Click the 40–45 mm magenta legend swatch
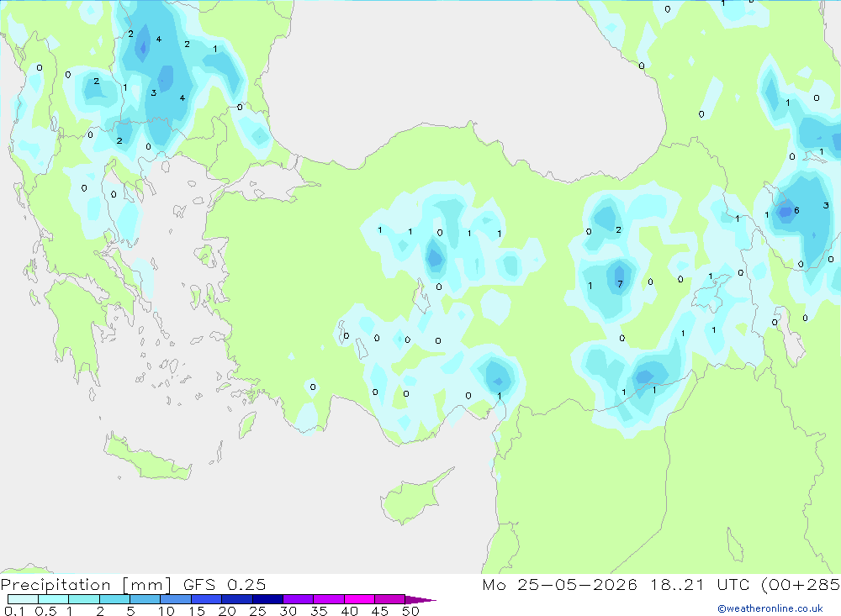 click(359, 599)
